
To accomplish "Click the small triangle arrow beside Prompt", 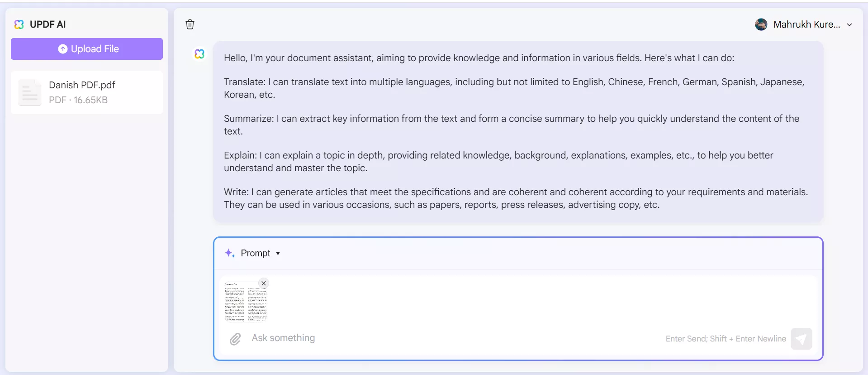I will point(278,254).
